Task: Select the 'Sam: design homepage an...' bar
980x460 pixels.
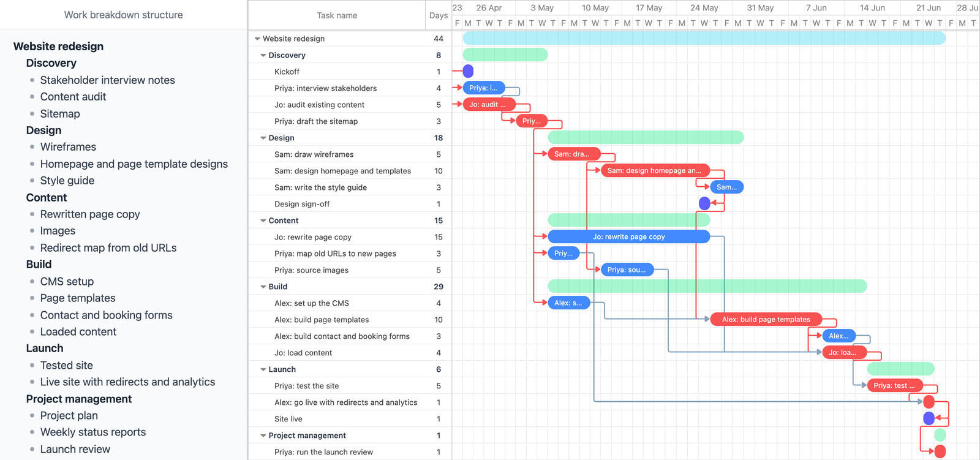Action: (655, 171)
